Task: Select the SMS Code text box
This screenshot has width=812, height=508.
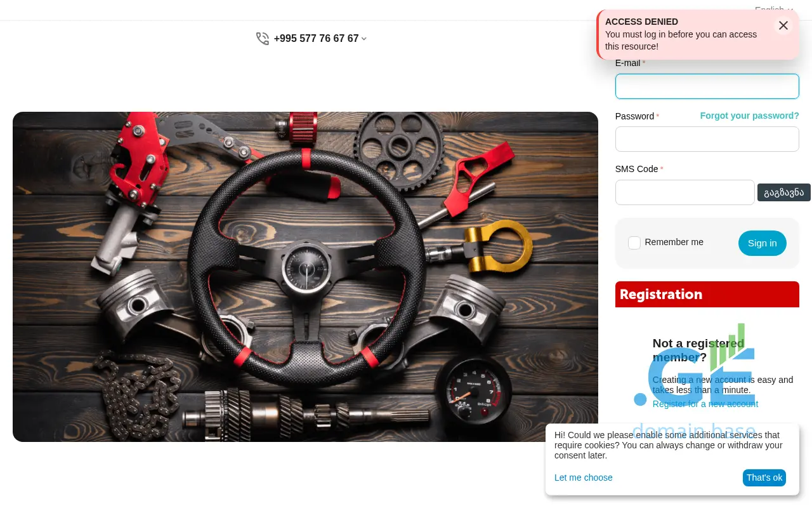Action: click(684, 192)
